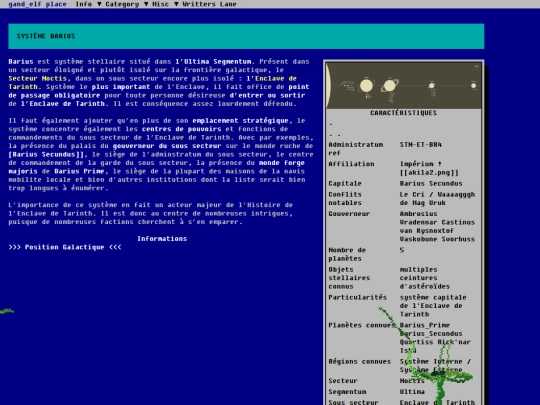540x405 pixels.
Task: Open the Position Galactique link
Action: tap(64, 247)
